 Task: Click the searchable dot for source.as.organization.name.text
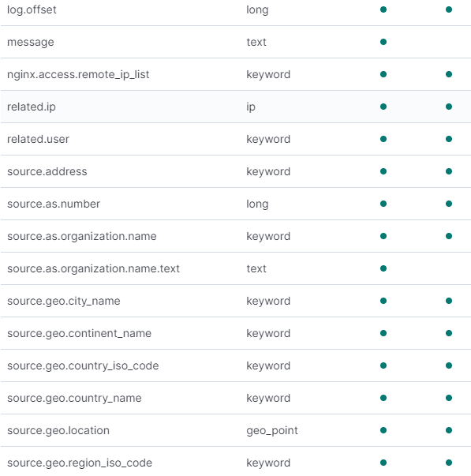(x=383, y=268)
